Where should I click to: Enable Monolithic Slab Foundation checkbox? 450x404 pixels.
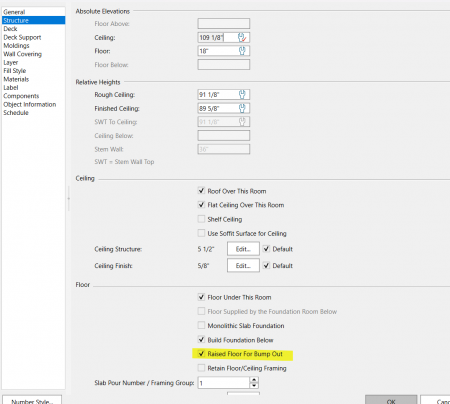(x=201, y=325)
